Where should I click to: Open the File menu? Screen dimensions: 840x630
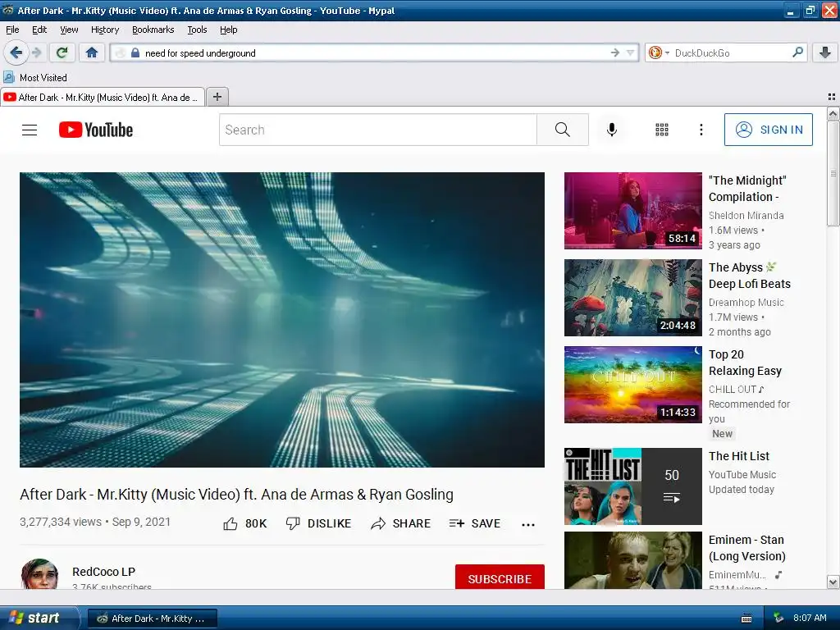pyautogui.click(x=12, y=30)
